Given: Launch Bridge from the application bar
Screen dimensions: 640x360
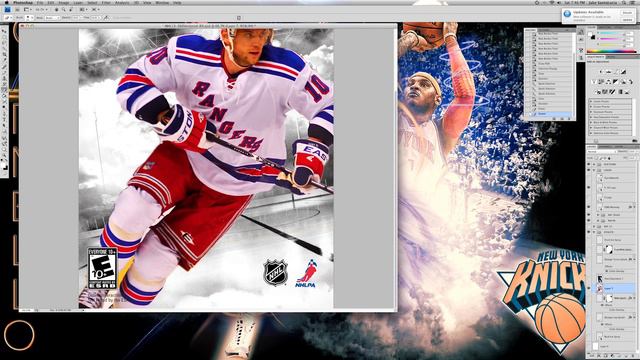Looking at the screenshot, I should tap(18, 9).
